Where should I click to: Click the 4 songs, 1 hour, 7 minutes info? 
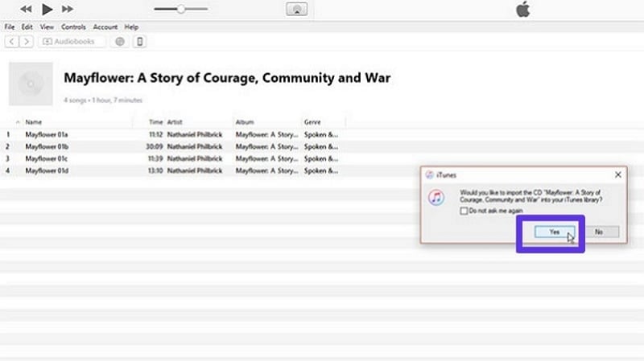(103, 100)
